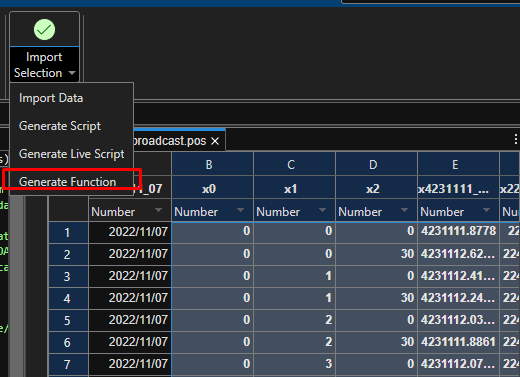Select row 7 header
The image size is (520, 377).
68,364
